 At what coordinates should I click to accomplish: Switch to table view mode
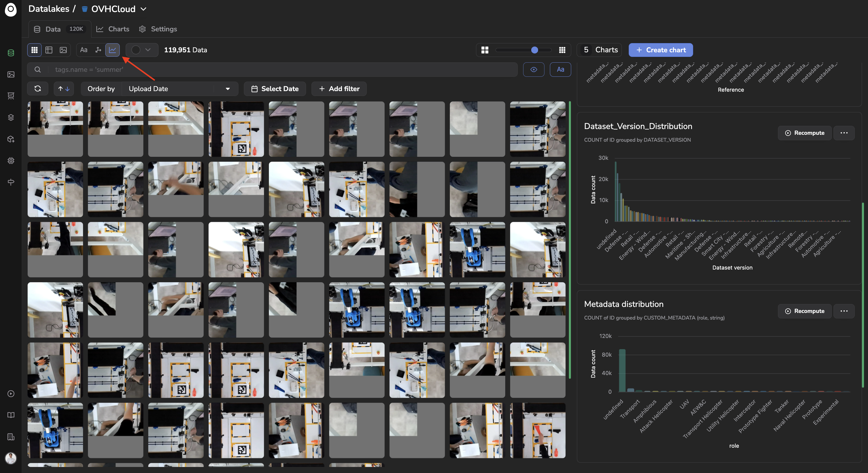pos(49,50)
